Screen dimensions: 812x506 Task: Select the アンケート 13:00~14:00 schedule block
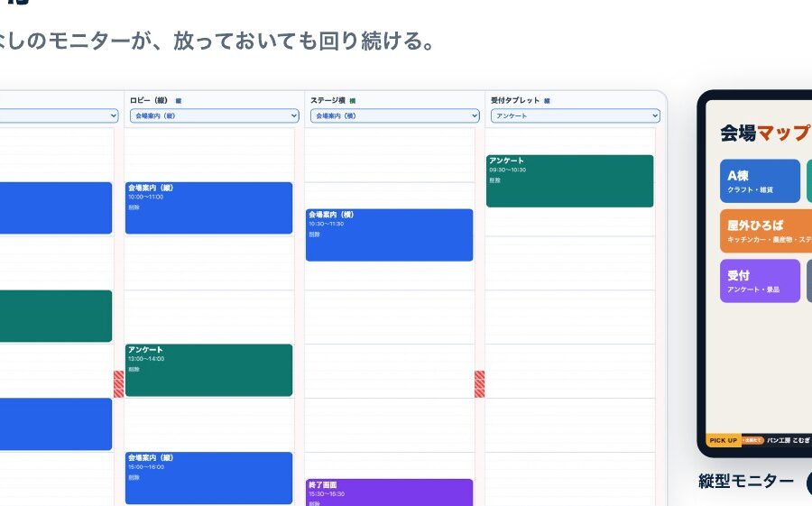pyautogui.click(x=208, y=370)
